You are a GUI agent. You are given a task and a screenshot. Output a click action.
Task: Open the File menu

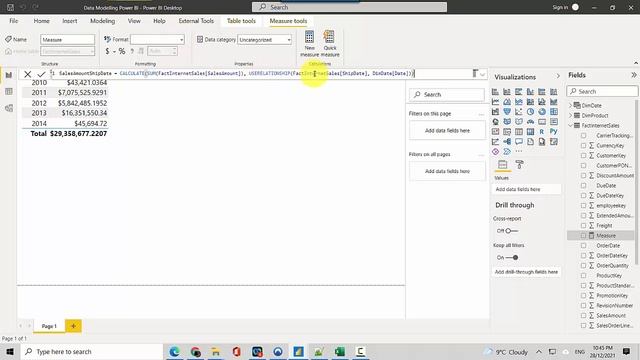pyautogui.click(x=13, y=21)
